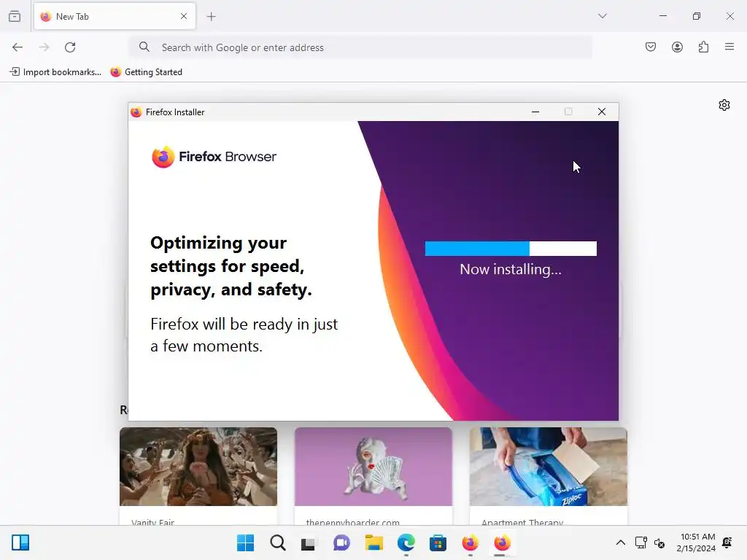Screen dimensions: 747x560
Task: Open the Firefox View icon left of tabs
Action: pyautogui.click(x=15, y=16)
